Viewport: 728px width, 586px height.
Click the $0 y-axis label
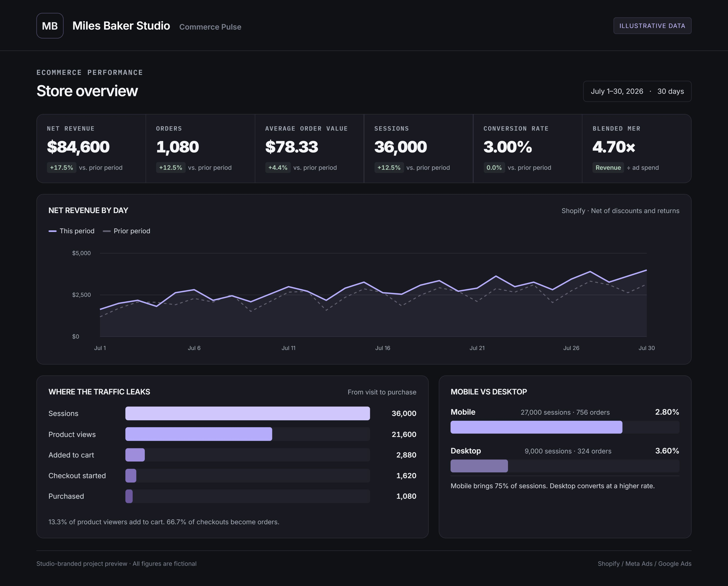click(76, 336)
